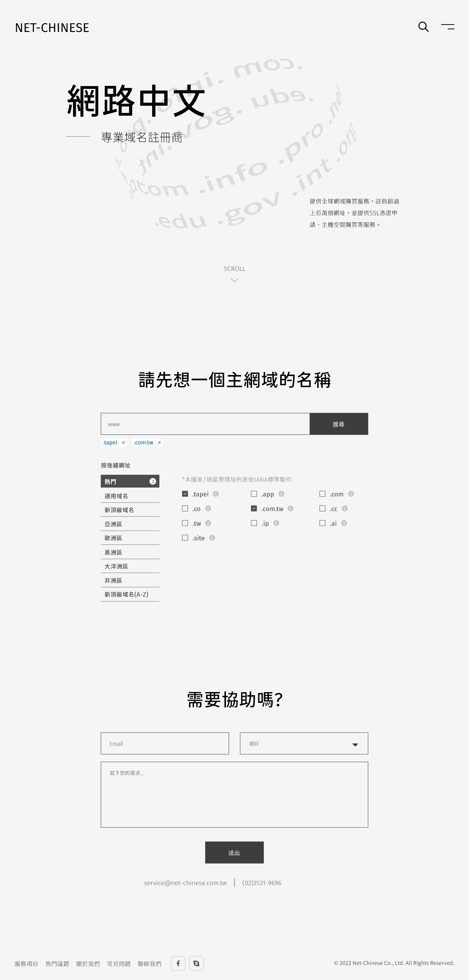The width and height of the screenshot is (469, 980).
Task: Click the search icon in the top right
Action: pos(423,26)
